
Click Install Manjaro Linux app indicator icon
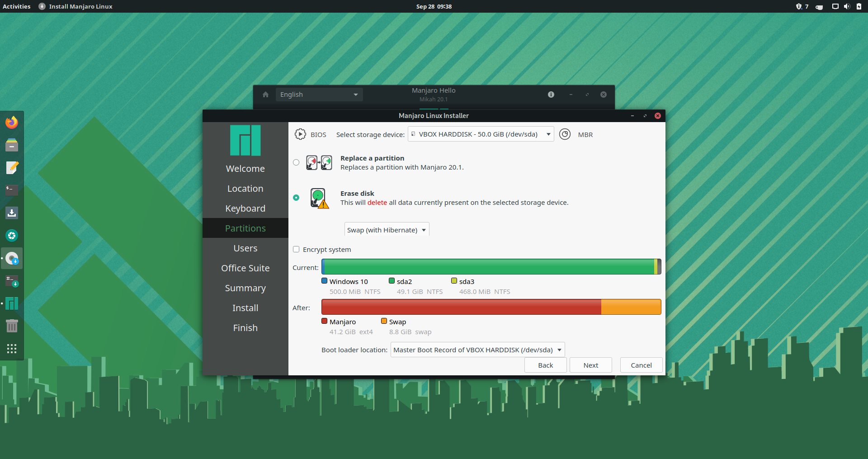click(x=42, y=6)
